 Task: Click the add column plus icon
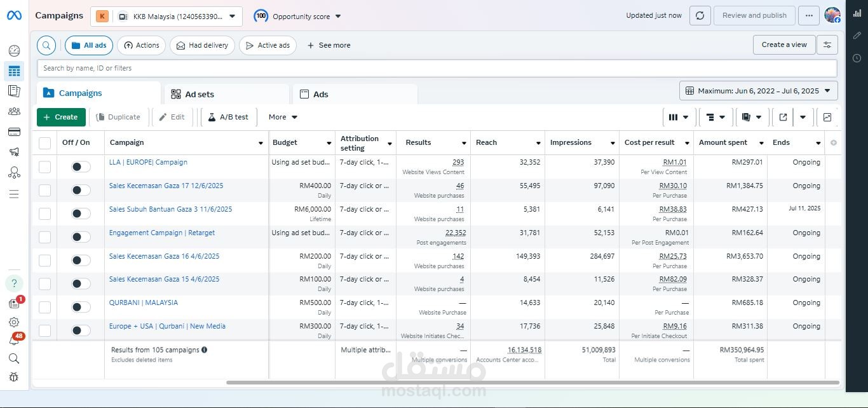click(x=834, y=142)
